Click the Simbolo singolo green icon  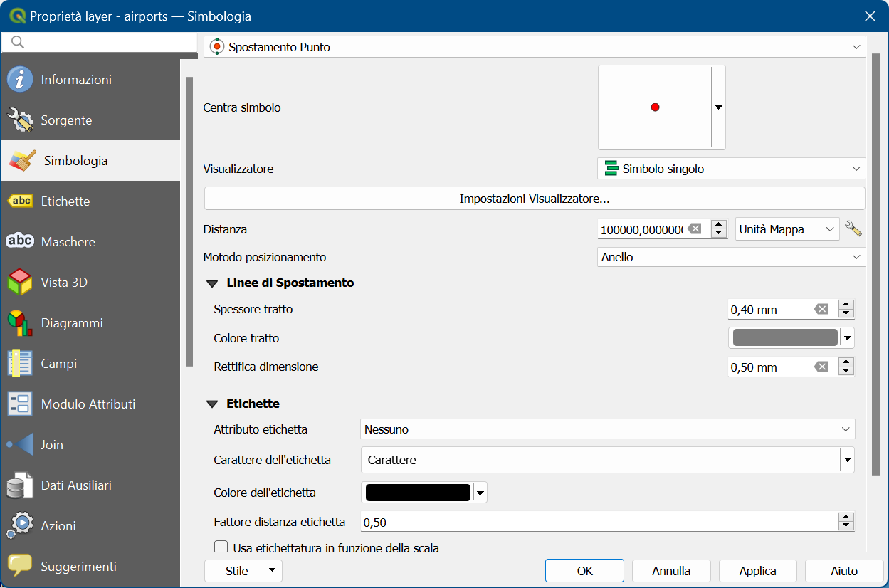click(x=611, y=169)
